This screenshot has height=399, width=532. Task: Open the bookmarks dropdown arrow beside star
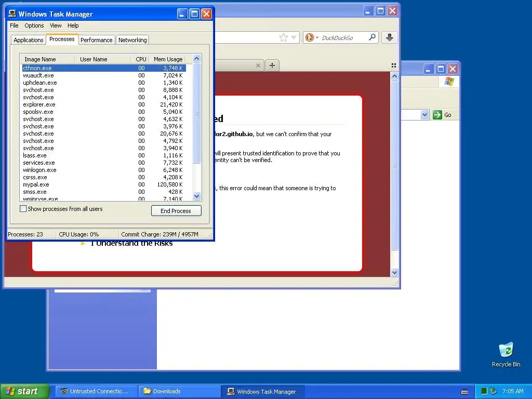tap(294, 37)
